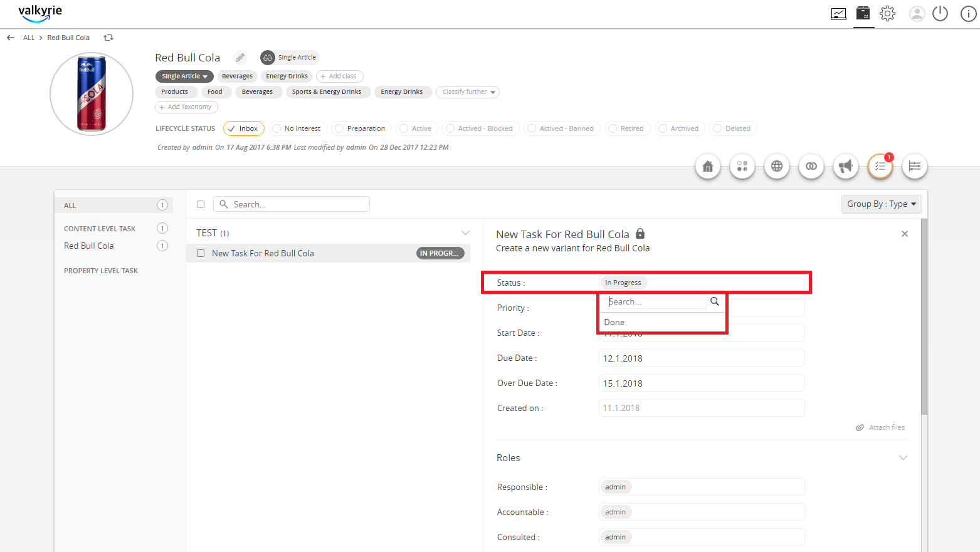Open the Classify further dropdown
Image resolution: width=980 pixels, height=552 pixels.
click(468, 92)
